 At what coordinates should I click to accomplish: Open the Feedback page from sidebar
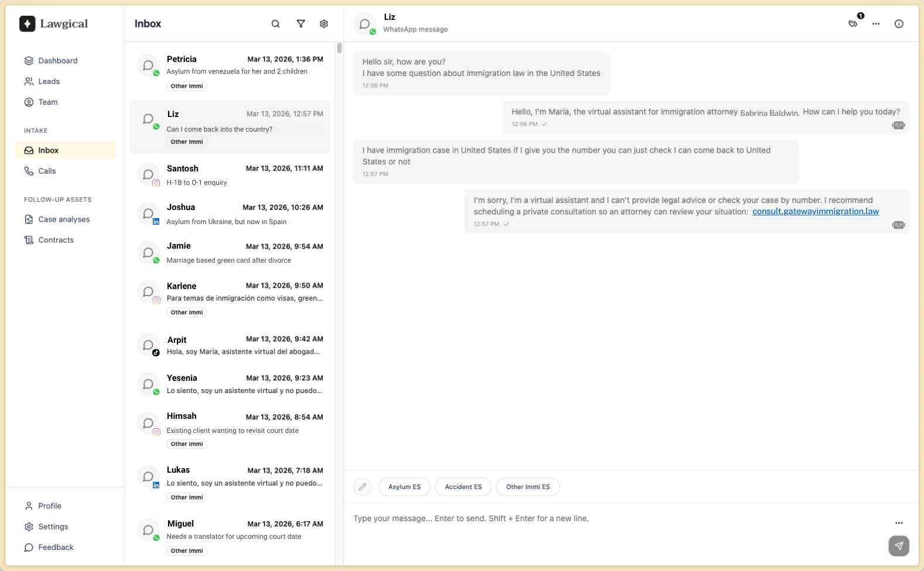pyautogui.click(x=56, y=548)
